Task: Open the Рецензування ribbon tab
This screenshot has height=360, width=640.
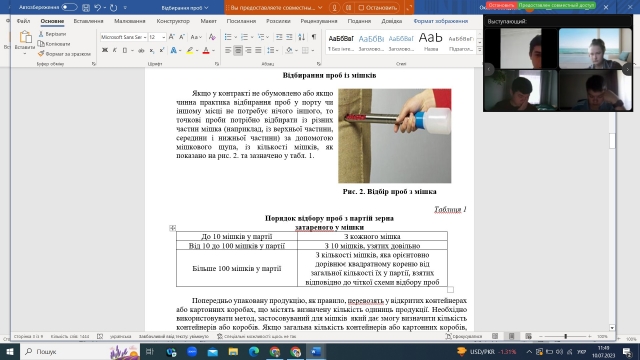Action: click(319, 21)
